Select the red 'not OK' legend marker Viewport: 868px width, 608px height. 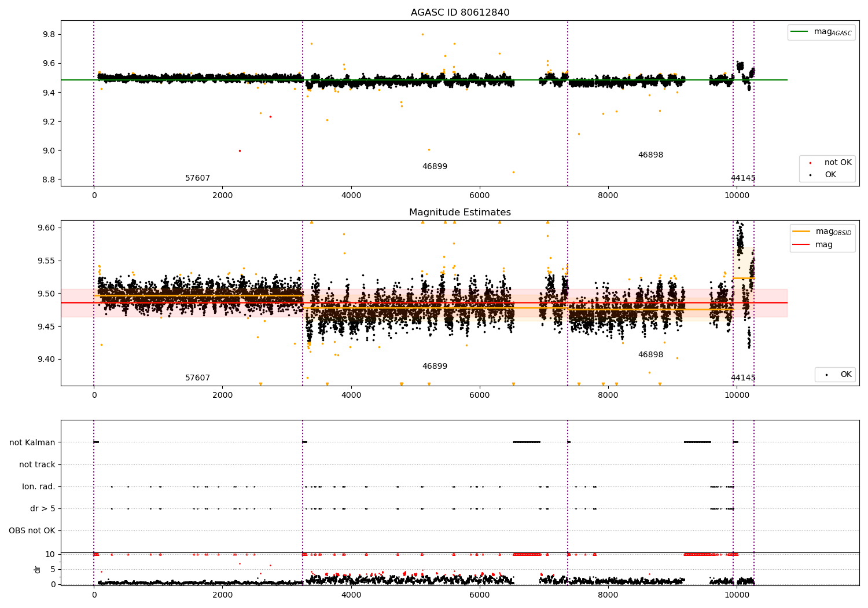810,163
